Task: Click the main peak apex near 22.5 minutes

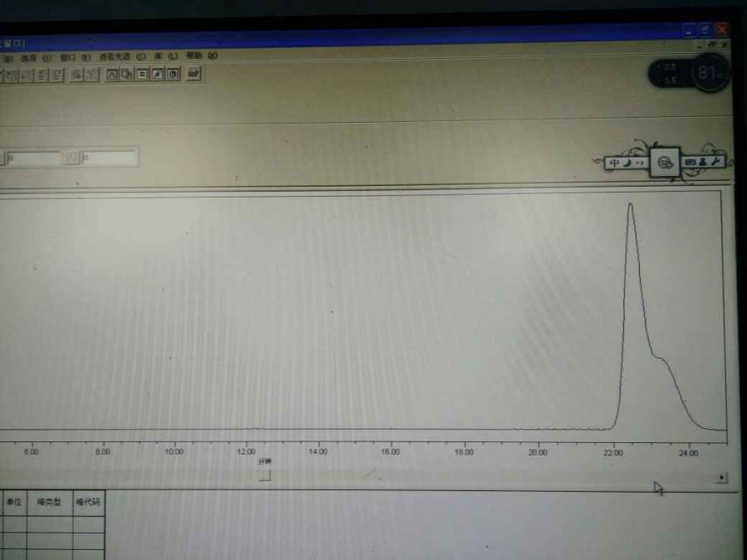Action: pyautogui.click(x=630, y=205)
